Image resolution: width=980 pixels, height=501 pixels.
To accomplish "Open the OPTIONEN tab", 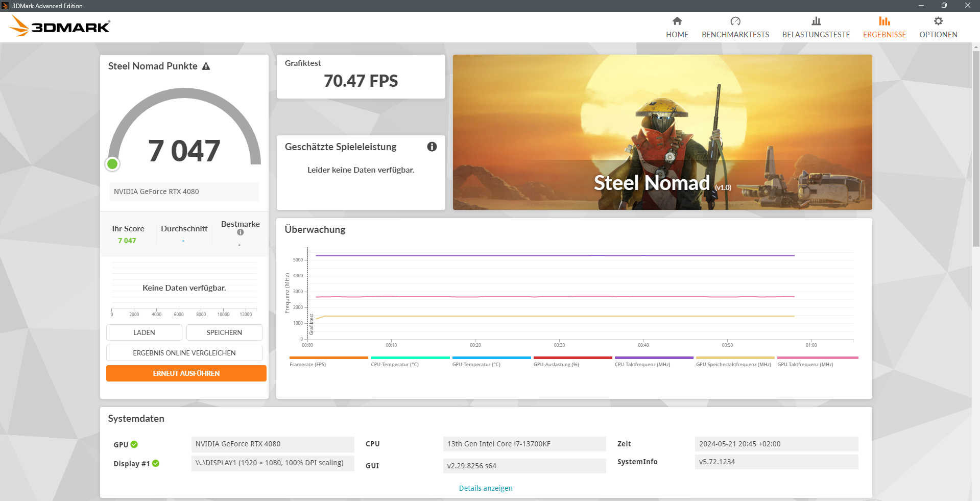I will tap(938, 27).
